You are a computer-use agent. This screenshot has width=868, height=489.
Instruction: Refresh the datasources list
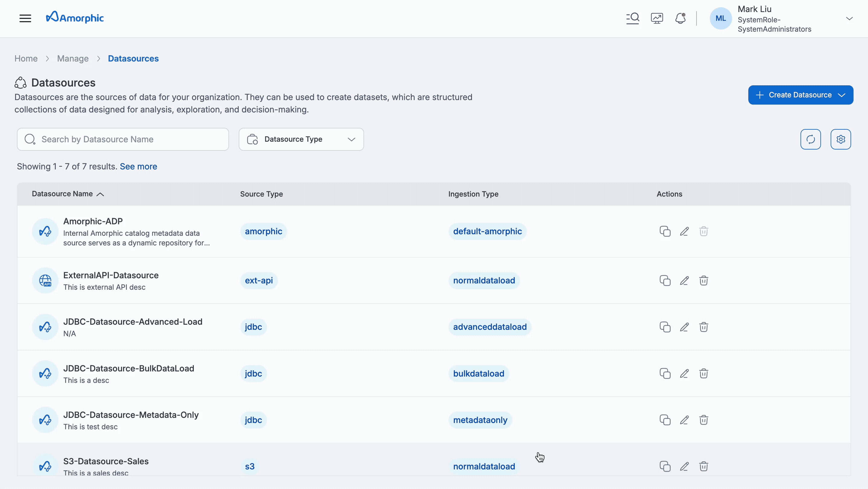coord(811,139)
